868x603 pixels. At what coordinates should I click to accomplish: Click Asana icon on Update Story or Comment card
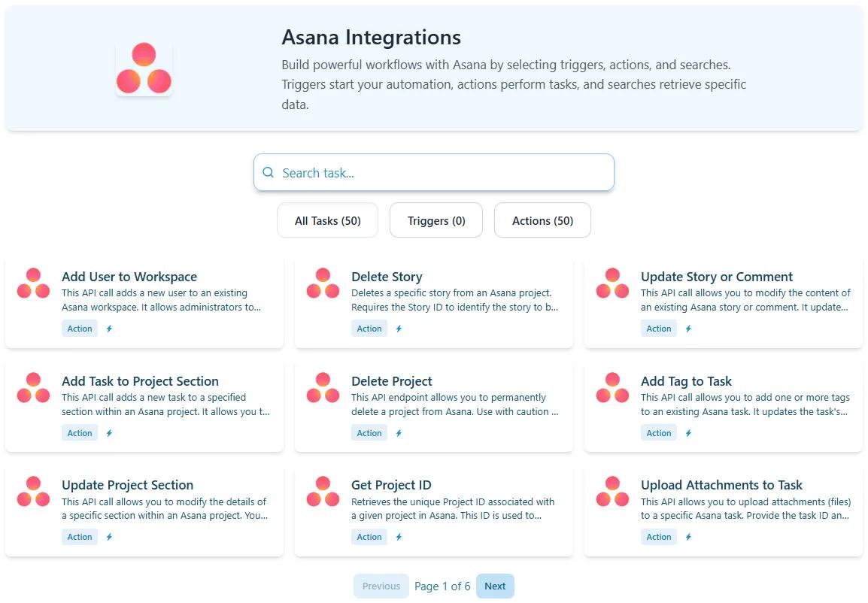pyautogui.click(x=612, y=283)
